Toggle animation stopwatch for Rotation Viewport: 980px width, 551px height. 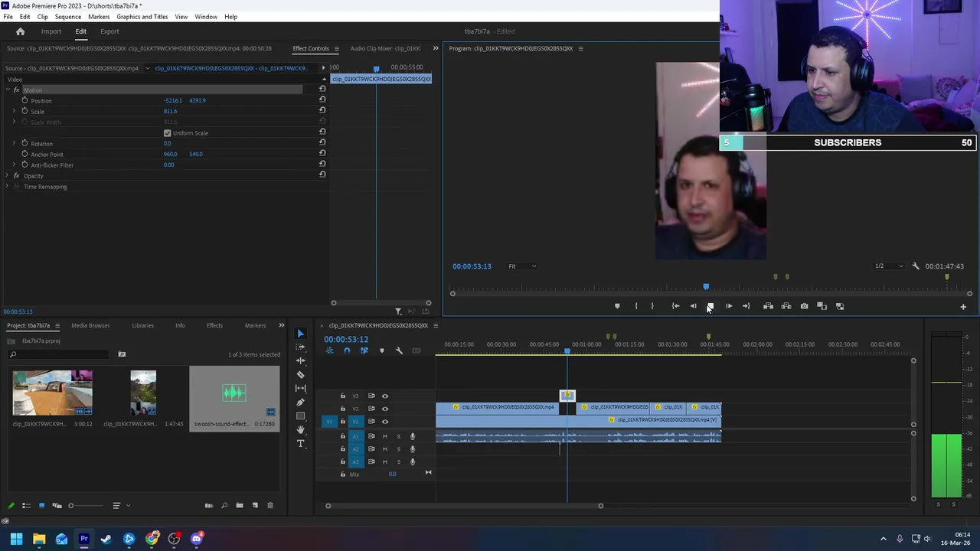24,143
